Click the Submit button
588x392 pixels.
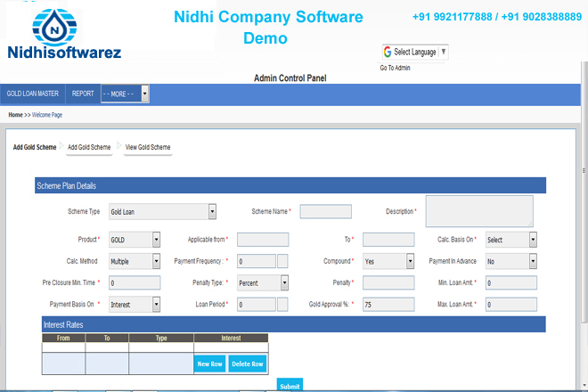click(290, 385)
